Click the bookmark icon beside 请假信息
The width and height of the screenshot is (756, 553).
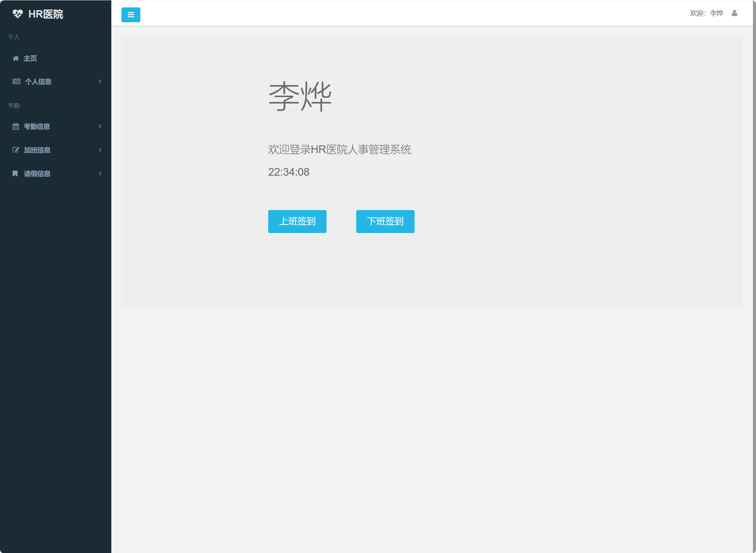pyautogui.click(x=16, y=174)
